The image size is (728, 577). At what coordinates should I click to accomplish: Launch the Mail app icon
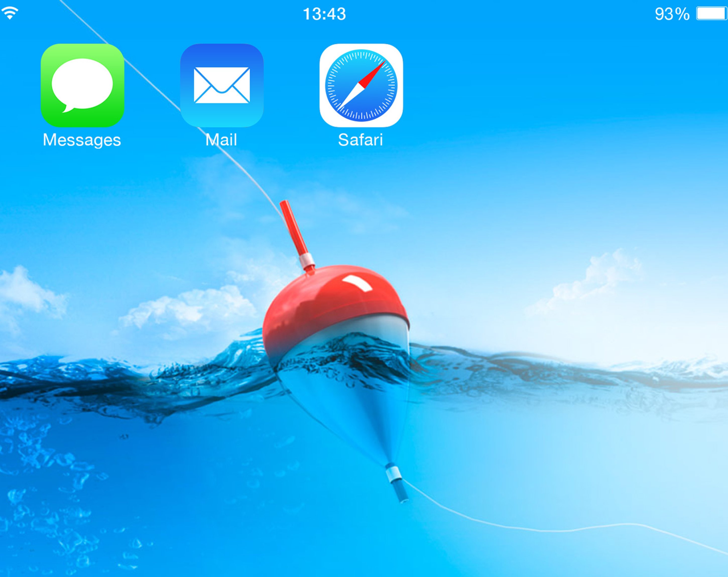click(x=221, y=85)
